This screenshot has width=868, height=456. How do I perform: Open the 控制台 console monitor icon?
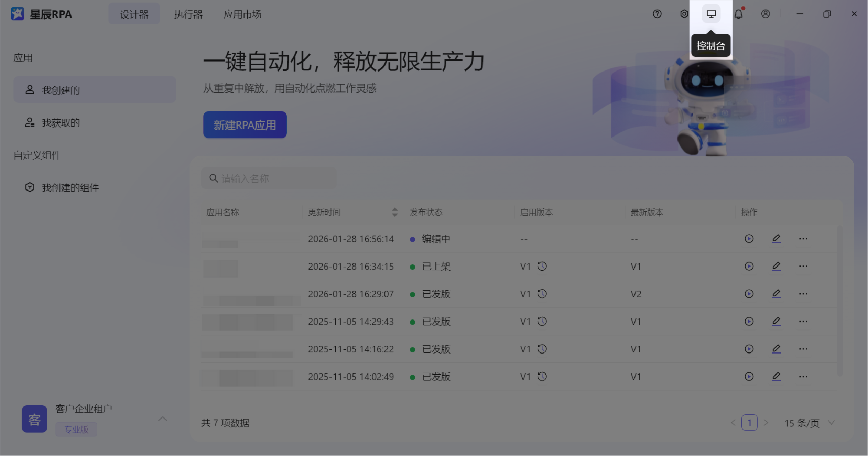pyautogui.click(x=711, y=14)
